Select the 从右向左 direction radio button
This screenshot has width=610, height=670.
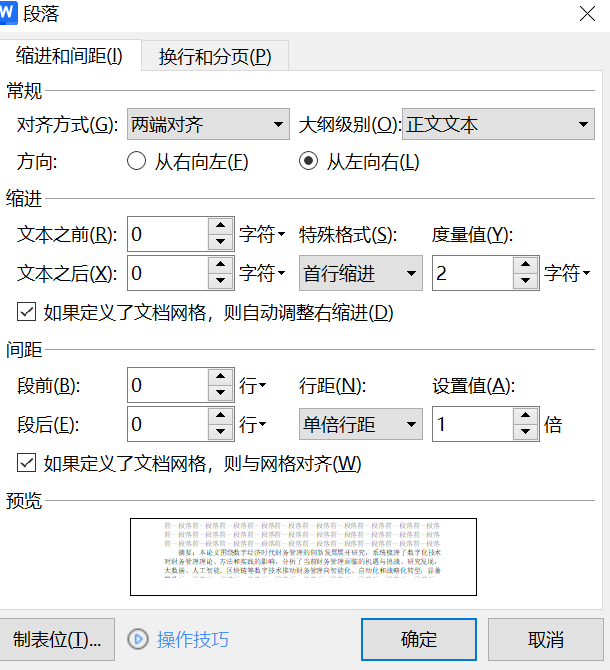[136, 162]
